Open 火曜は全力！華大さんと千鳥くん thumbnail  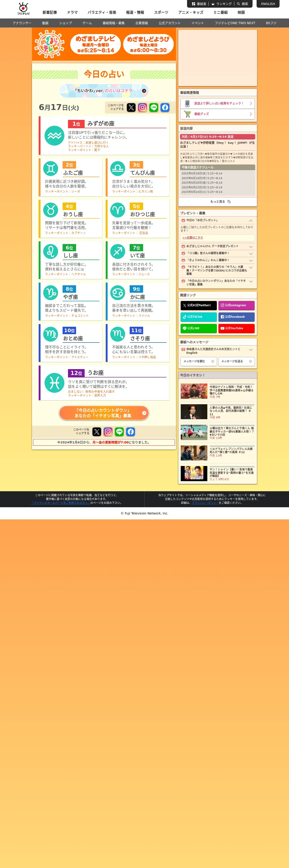194,432
